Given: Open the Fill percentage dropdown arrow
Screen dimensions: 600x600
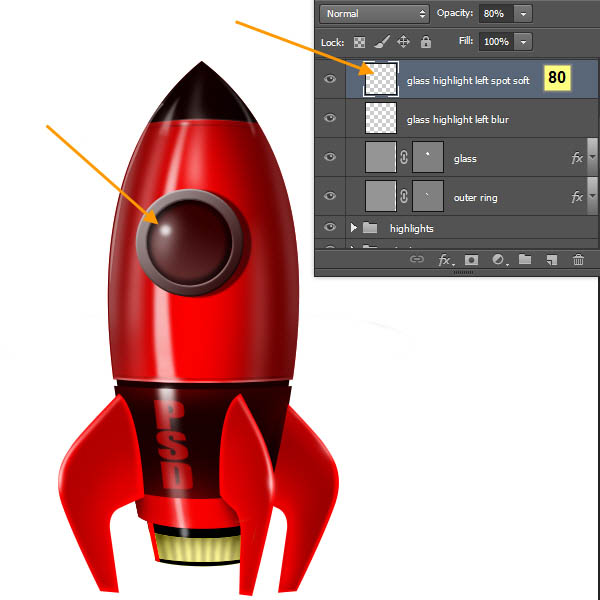Looking at the screenshot, I should pos(523,42).
